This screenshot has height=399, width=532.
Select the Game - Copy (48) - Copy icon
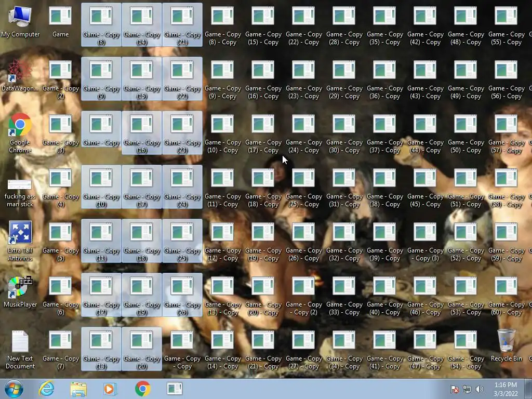(x=465, y=26)
